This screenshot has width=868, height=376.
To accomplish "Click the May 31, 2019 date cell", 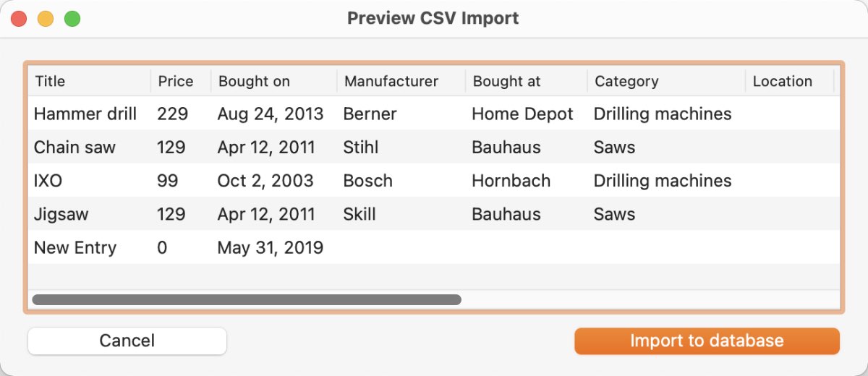I will point(270,248).
